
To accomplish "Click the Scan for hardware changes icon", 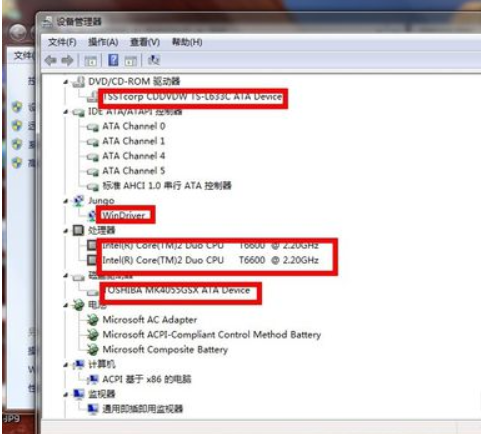I will [154, 60].
